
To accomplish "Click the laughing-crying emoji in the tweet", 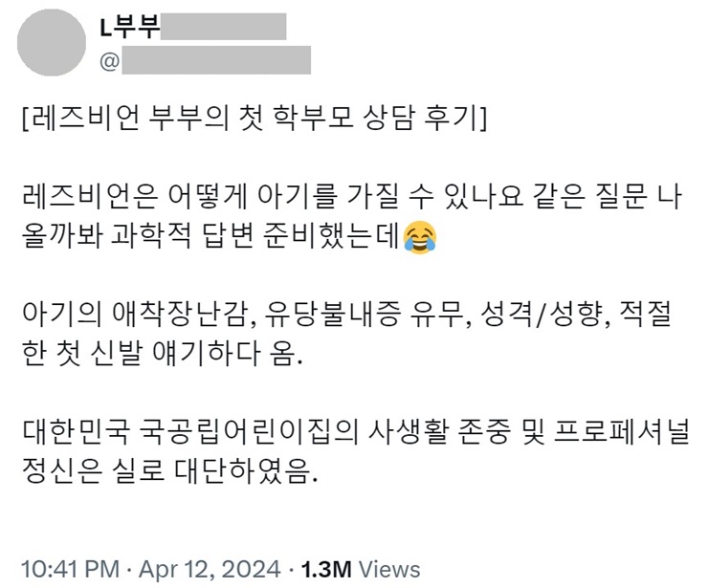I will (419, 238).
